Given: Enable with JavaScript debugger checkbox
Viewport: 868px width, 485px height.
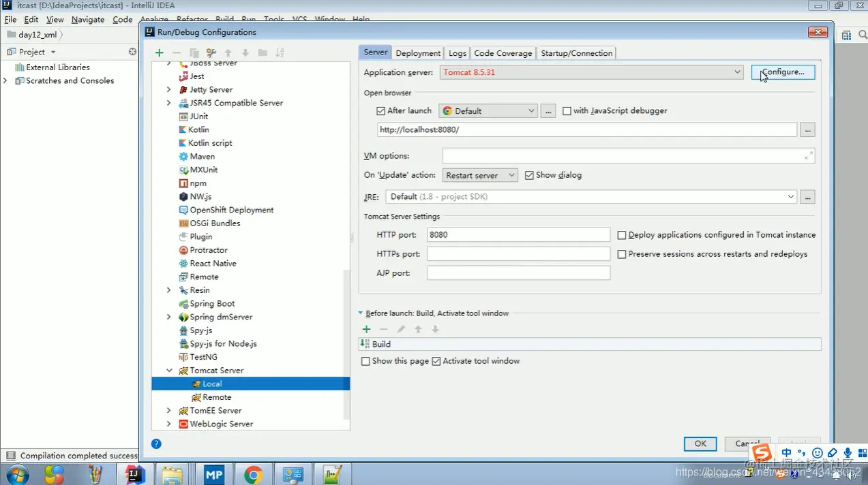Looking at the screenshot, I should click(567, 111).
